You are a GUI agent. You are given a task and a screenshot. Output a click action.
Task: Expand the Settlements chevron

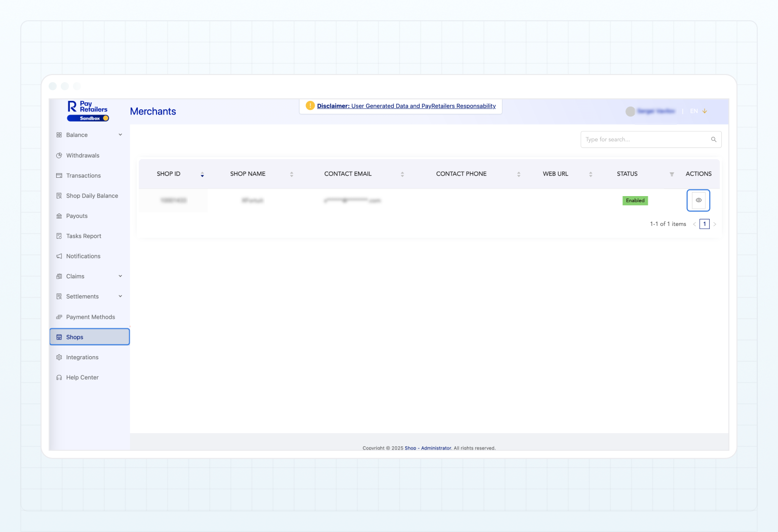pos(121,296)
